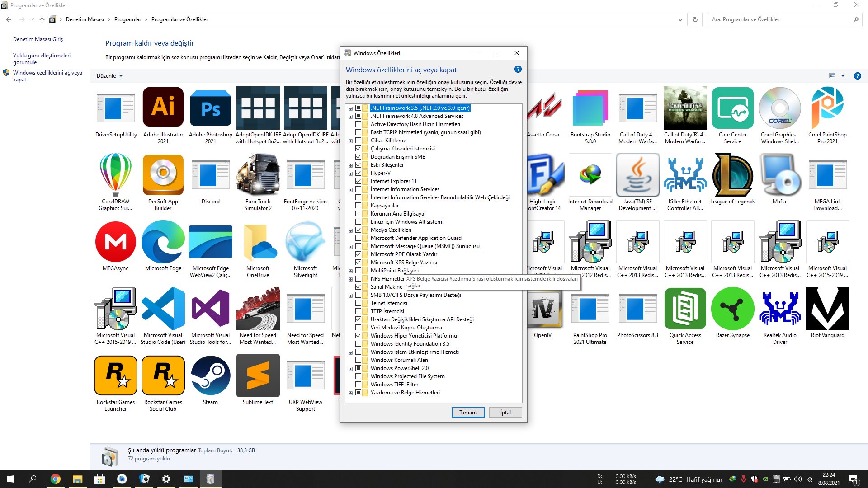868x488 pixels.
Task: Click the Razer Synapse icon
Action: pyautogui.click(x=732, y=309)
